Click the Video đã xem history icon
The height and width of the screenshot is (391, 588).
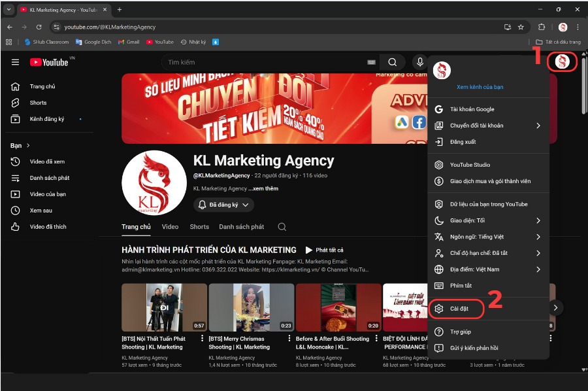point(14,161)
